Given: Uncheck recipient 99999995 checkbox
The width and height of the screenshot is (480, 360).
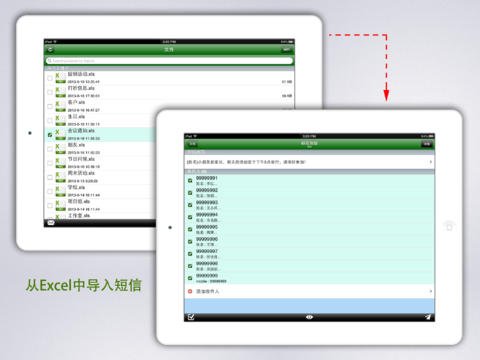Looking at the screenshot, I should (x=190, y=229).
